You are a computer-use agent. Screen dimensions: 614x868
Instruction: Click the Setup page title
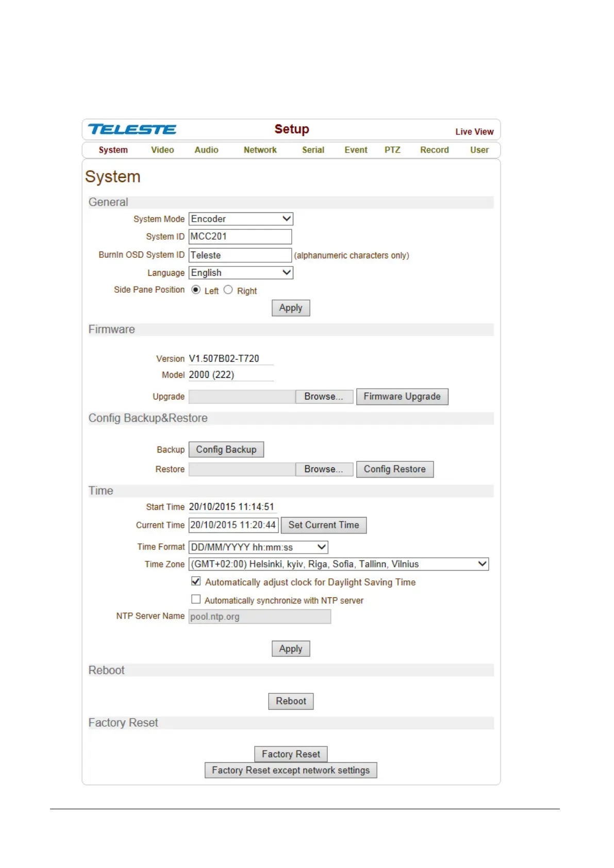[x=292, y=129]
